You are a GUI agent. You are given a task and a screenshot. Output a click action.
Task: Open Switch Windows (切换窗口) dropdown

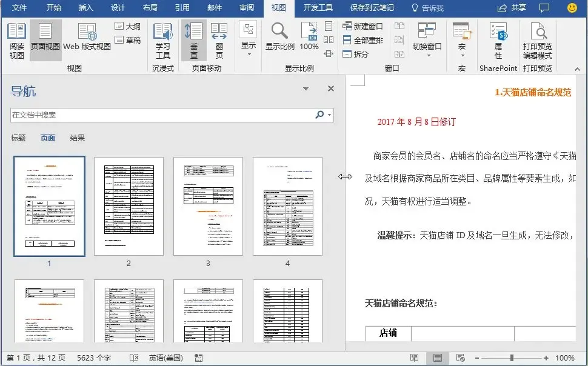(x=427, y=40)
